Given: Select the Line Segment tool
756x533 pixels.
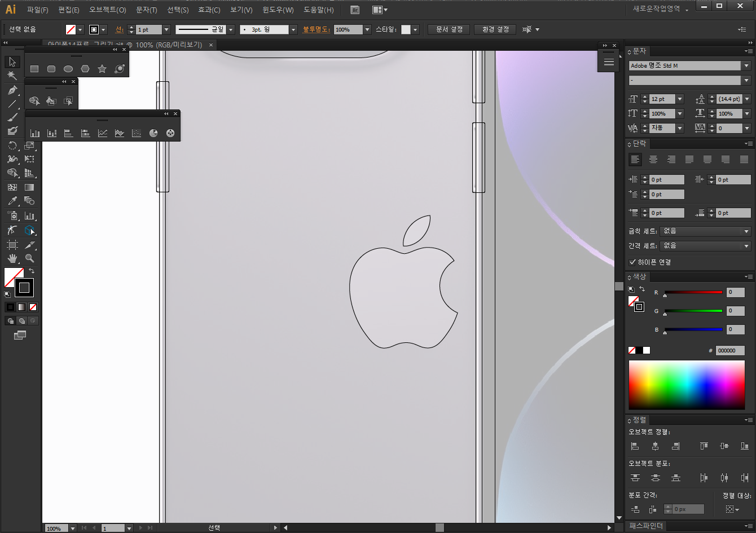Looking at the screenshot, I should [12, 104].
